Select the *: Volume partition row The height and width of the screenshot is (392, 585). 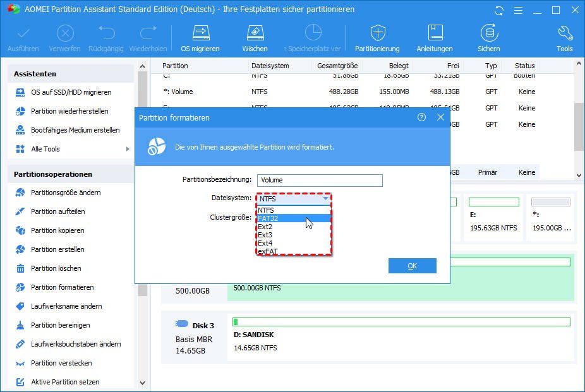(349, 92)
